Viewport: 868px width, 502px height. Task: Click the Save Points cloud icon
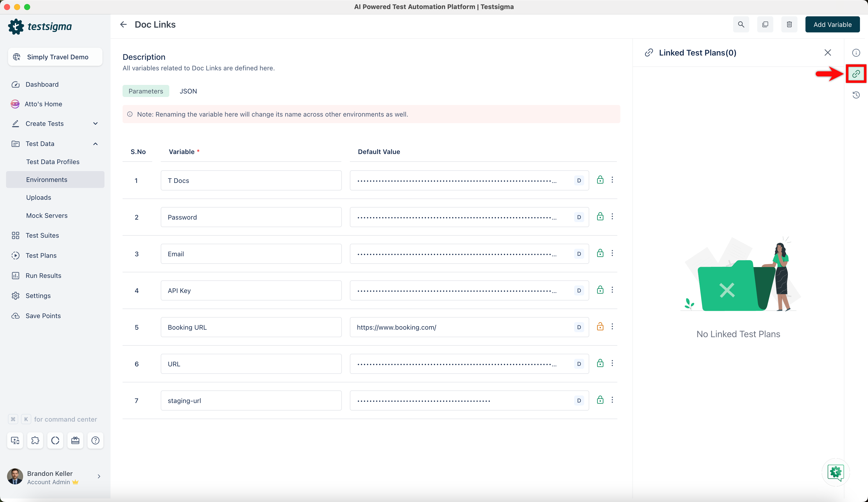tap(16, 316)
